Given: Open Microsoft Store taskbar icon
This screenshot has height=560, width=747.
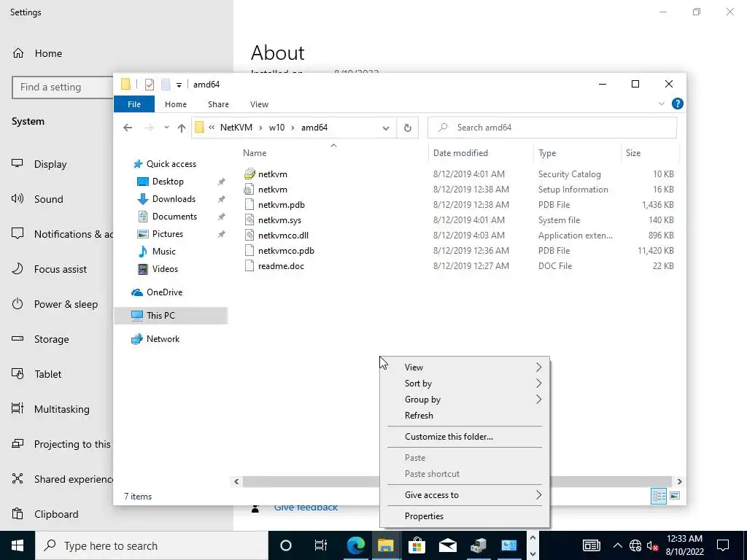Looking at the screenshot, I should (x=417, y=545).
